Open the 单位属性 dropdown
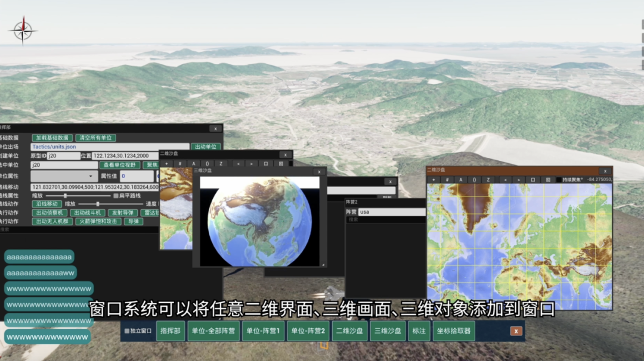The width and height of the screenshot is (644, 361). point(64,176)
